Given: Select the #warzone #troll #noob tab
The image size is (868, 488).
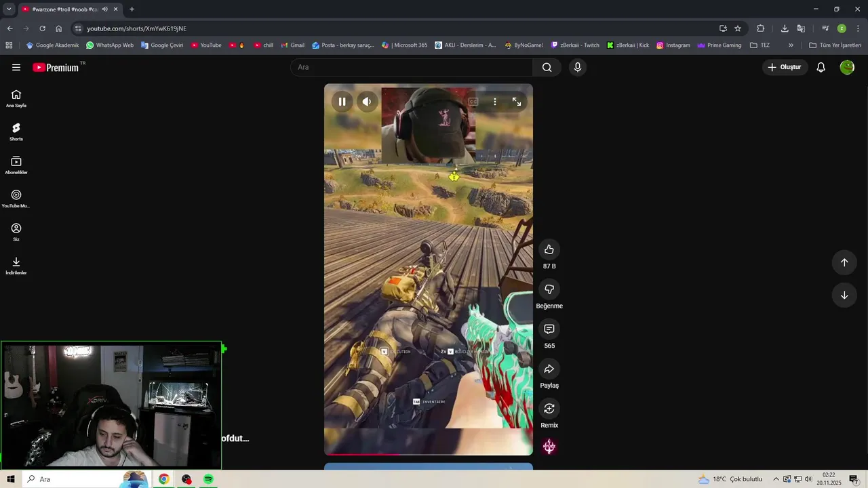Looking at the screenshot, I should tap(65, 9).
